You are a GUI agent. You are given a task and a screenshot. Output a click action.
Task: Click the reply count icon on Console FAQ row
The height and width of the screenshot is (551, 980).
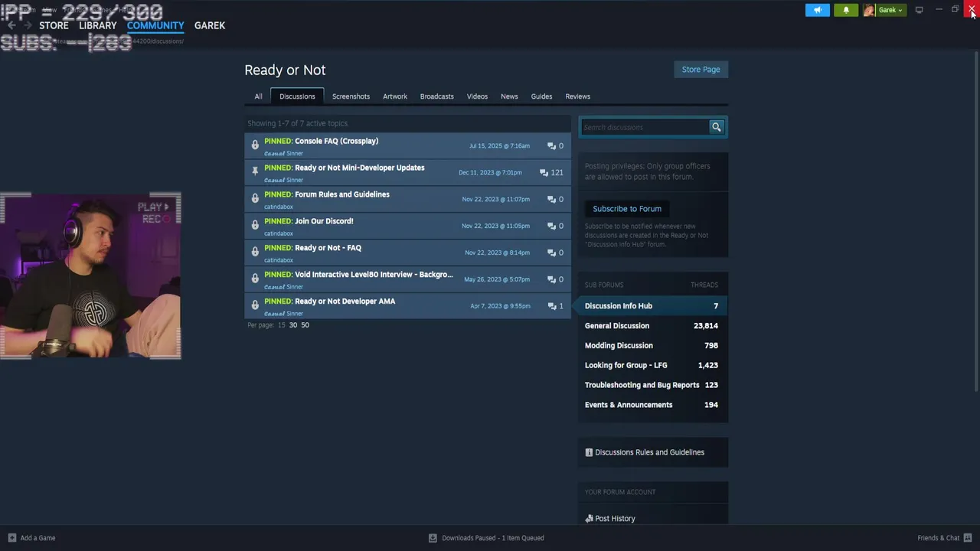(551, 145)
